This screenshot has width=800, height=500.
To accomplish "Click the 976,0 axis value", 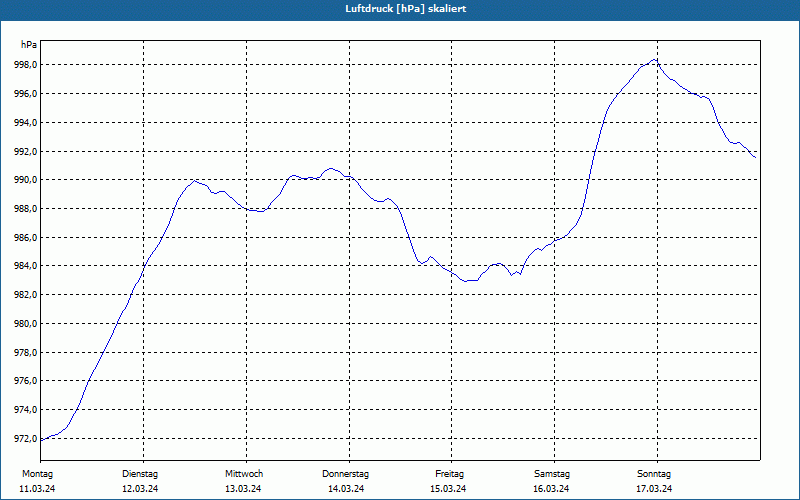I will 26,381.
